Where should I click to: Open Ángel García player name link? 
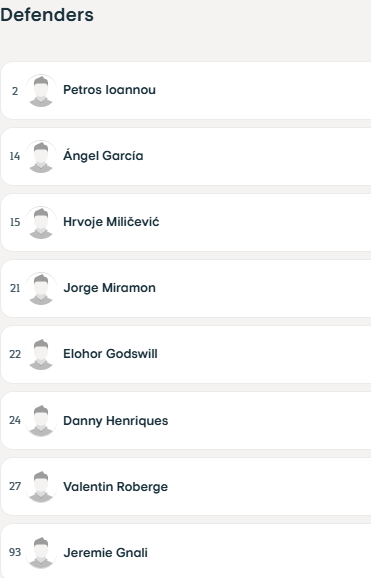(x=103, y=156)
